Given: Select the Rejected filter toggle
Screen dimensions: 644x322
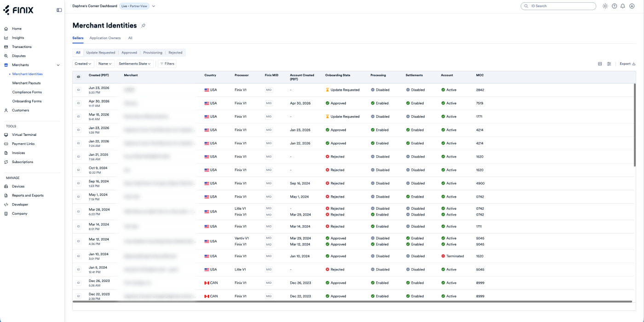Looking at the screenshot, I should pos(175,53).
